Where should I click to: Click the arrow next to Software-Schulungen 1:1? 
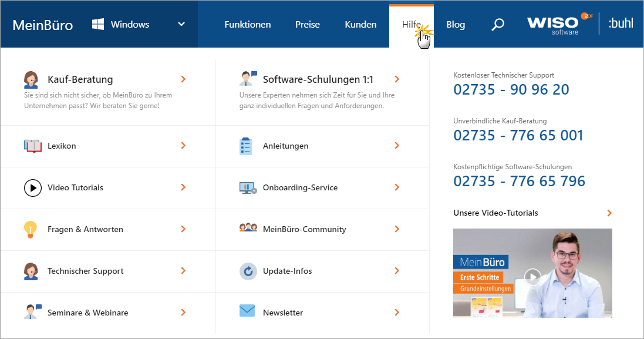397,79
